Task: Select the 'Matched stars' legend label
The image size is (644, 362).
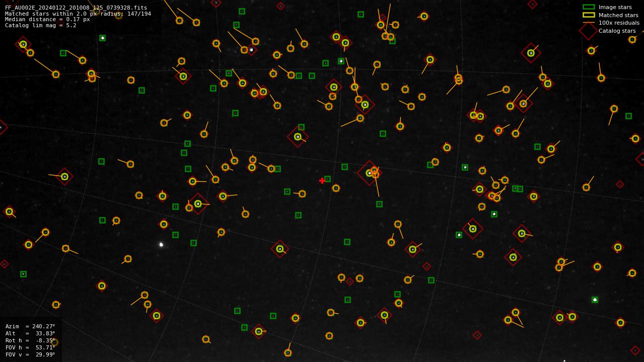Action: point(618,15)
